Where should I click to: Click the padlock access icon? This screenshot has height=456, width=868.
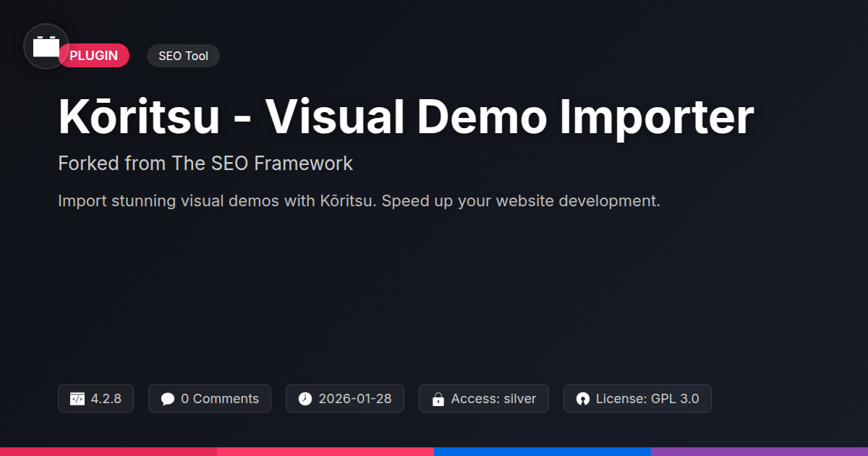tap(438, 399)
